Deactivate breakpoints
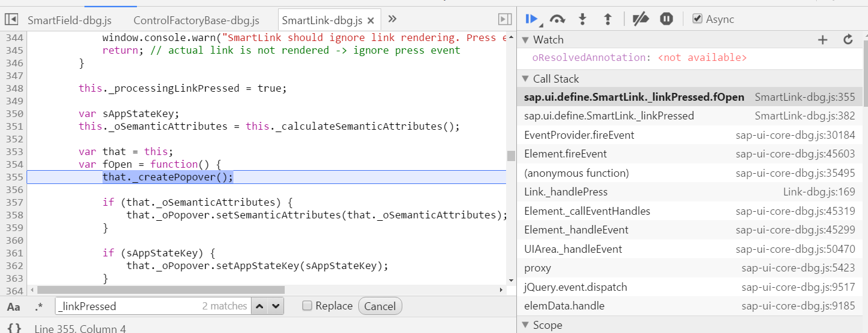Image resolution: width=868 pixels, height=333 pixels. 641,19
